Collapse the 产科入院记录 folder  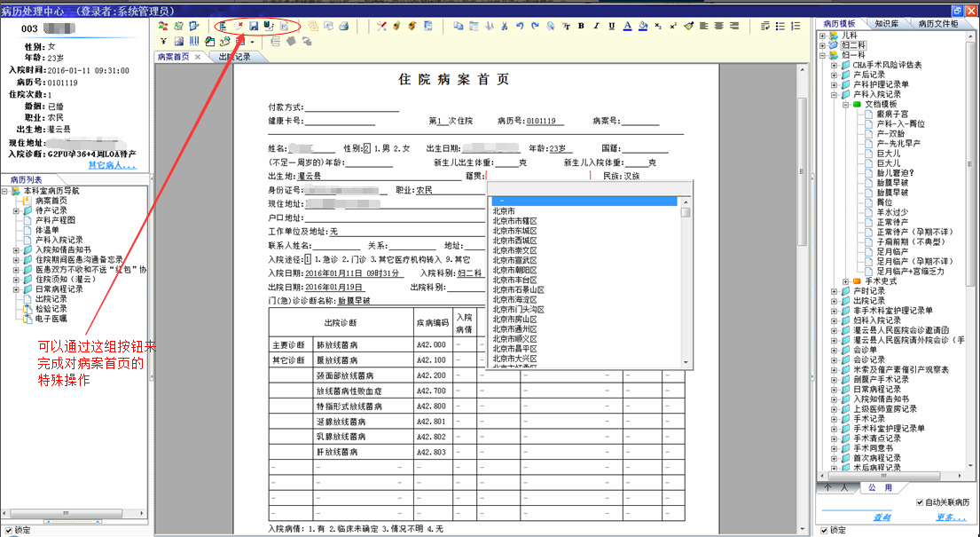pyautogui.click(x=834, y=94)
